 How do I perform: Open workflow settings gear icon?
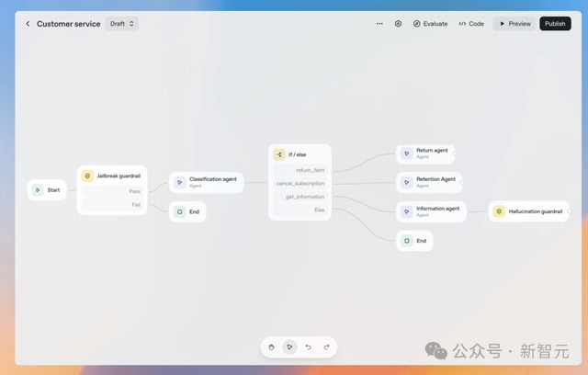[x=398, y=24]
